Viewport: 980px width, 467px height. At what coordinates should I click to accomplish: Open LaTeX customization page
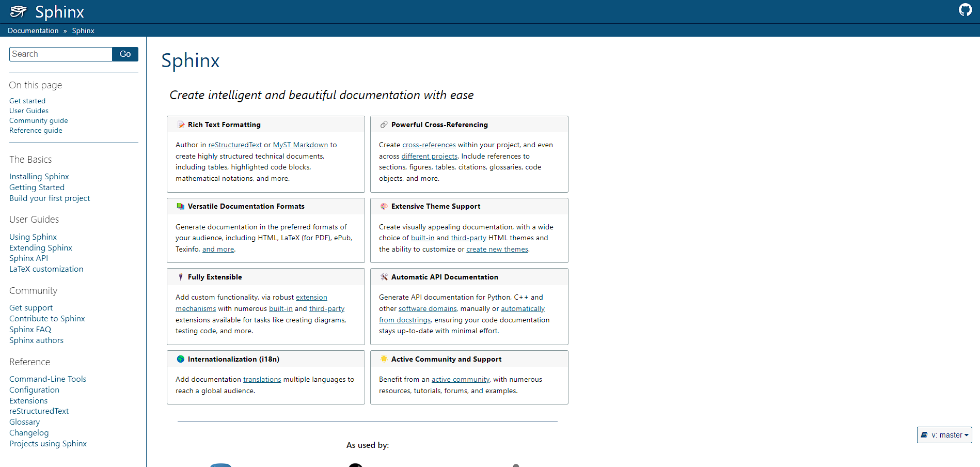point(46,269)
